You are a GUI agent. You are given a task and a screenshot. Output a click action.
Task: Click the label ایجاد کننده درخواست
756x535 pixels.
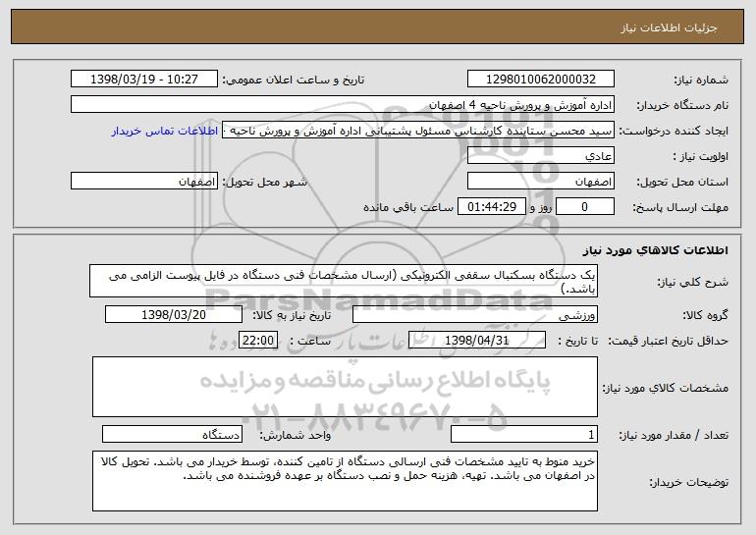click(674, 132)
